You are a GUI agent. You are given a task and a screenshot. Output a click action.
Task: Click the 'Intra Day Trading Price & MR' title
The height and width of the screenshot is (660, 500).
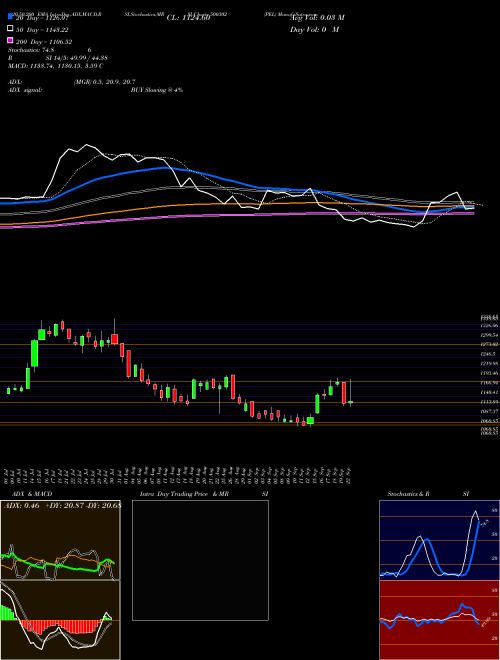point(184,494)
